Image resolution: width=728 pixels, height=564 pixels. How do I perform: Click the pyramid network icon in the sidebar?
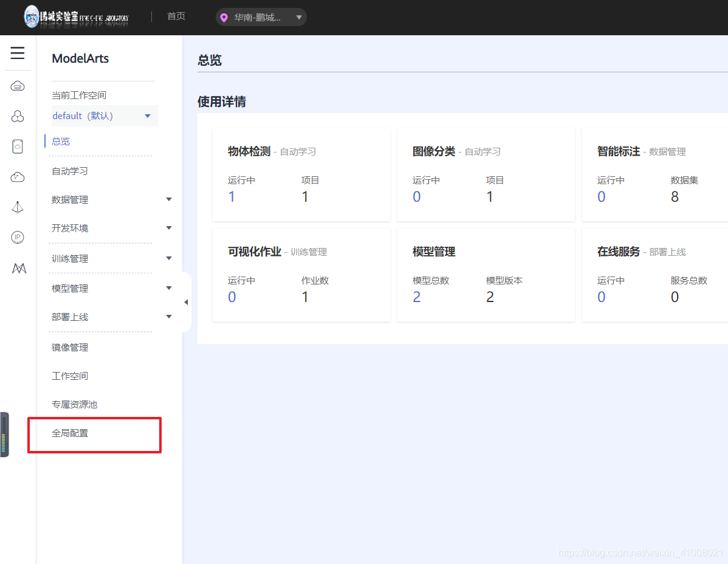18,207
